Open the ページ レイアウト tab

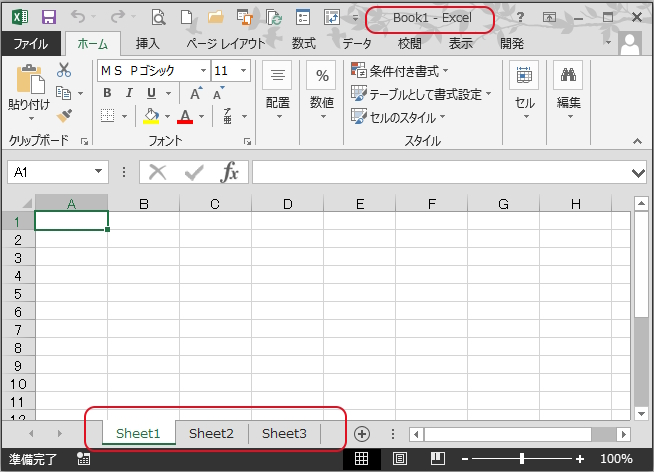[226, 43]
